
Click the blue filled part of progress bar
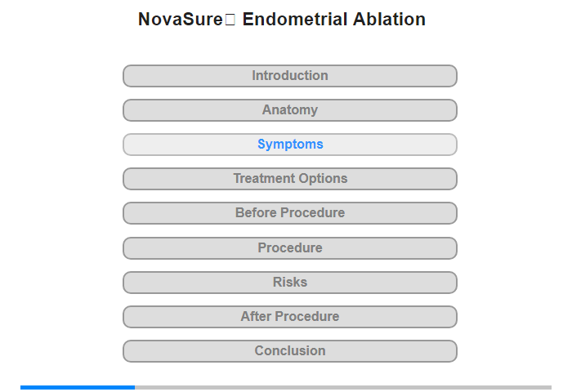point(78,387)
